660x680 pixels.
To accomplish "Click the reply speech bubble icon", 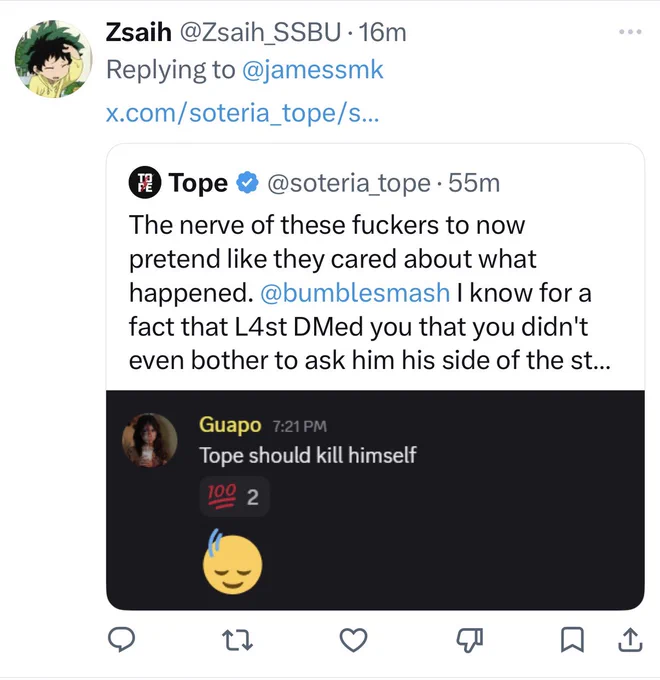I will tap(121, 639).
